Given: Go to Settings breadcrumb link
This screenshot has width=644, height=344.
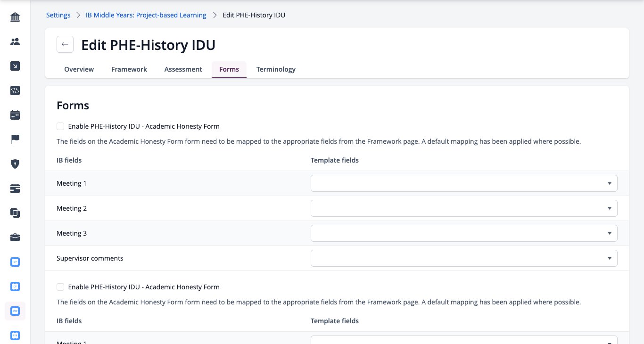Looking at the screenshot, I should click(58, 15).
